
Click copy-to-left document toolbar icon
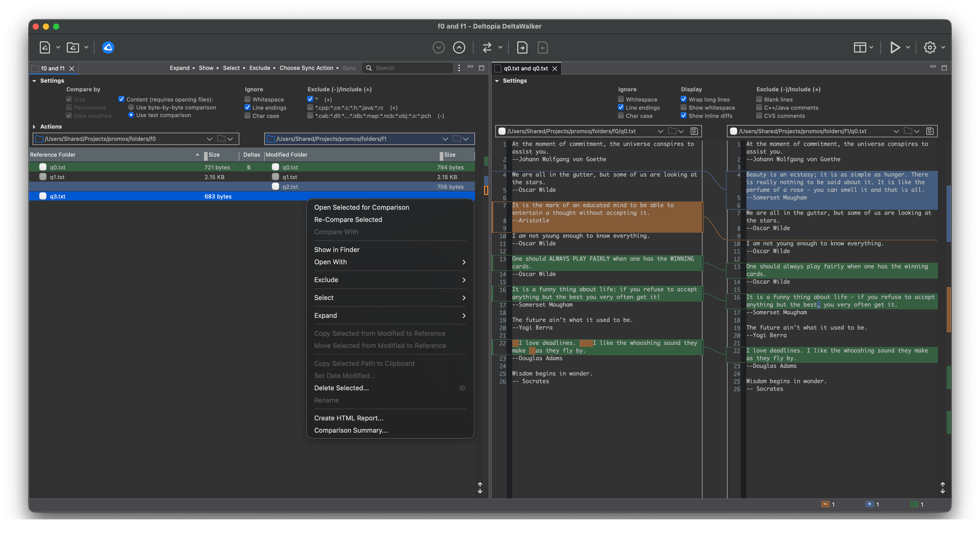coord(543,47)
